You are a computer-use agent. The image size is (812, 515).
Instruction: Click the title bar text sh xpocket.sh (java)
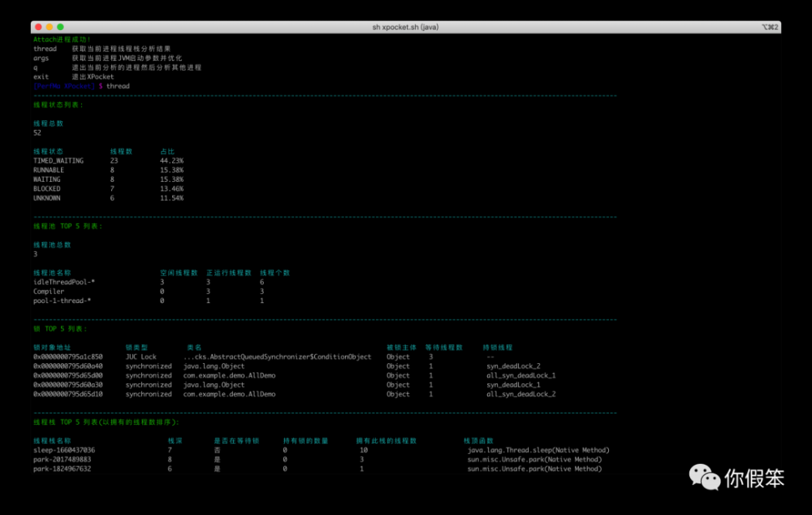point(406,26)
